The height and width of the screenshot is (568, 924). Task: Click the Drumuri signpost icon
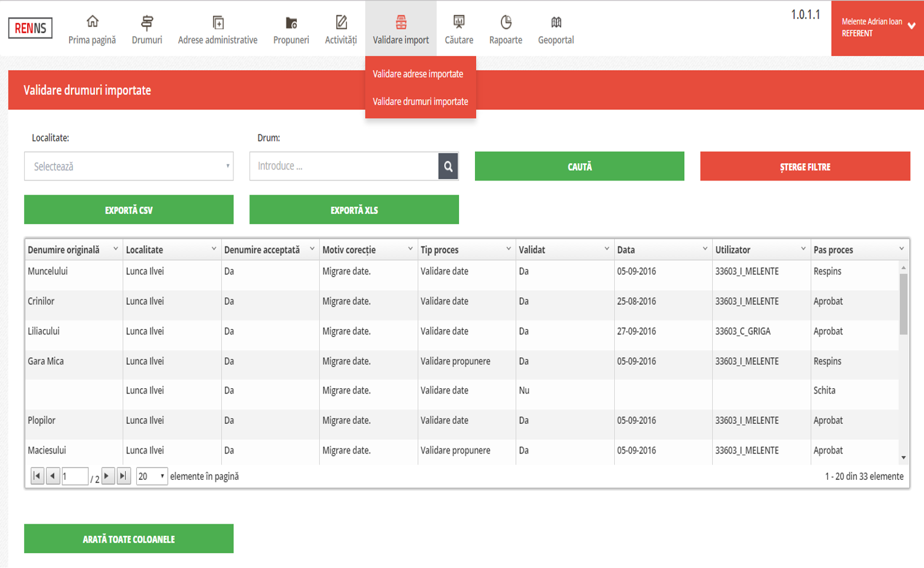pyautogui.click(x=147, y=23)
